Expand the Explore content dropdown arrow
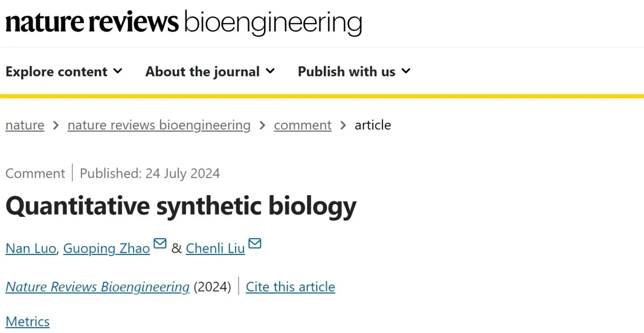The height and width of the screenshot is (333, 644). click(118, 71)
